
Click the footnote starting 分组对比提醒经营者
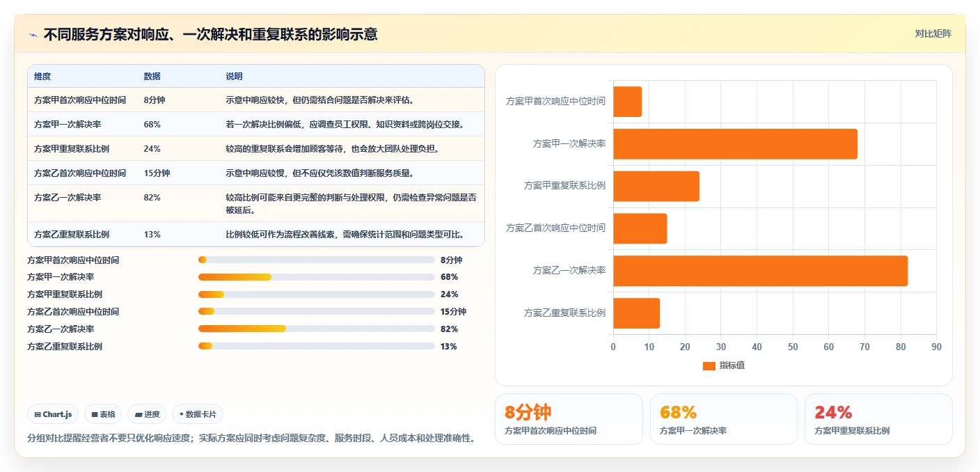[251, 439]
